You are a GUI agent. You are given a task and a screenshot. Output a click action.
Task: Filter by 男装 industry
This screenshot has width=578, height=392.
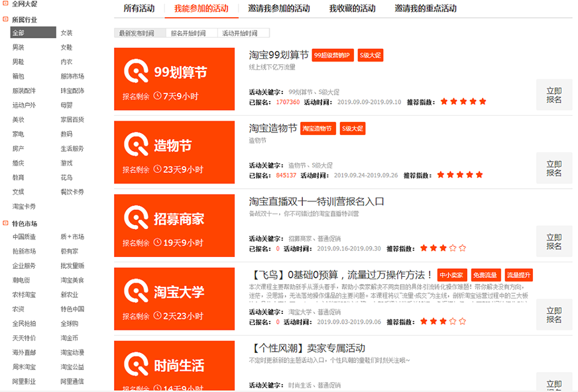pyautogui.click(x=18, y=47)
